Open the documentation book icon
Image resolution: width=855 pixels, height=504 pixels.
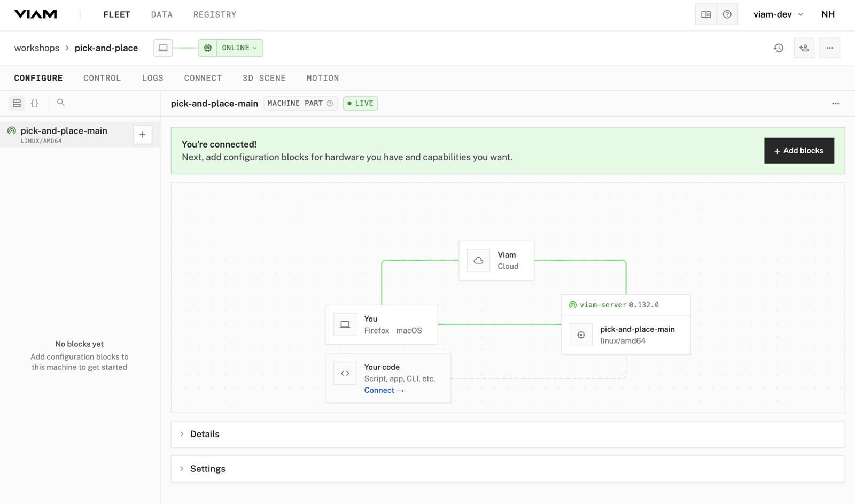[706, 14]
